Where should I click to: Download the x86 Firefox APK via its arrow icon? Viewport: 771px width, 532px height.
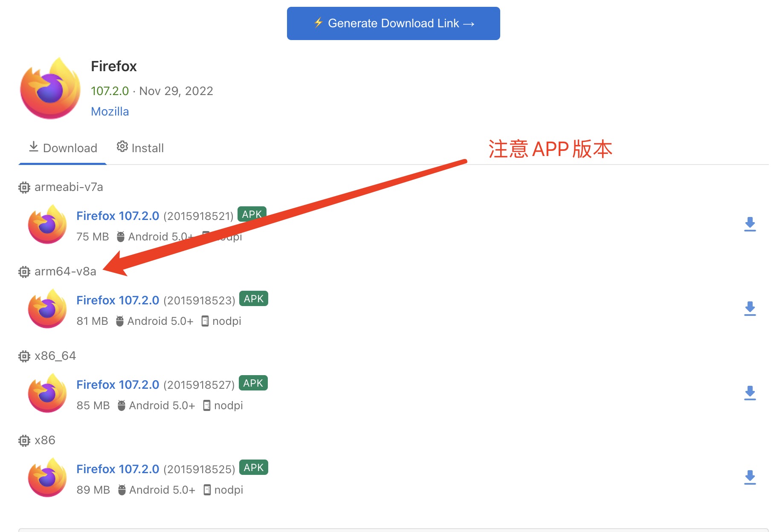pyautogui.click(x=750, y=477)
